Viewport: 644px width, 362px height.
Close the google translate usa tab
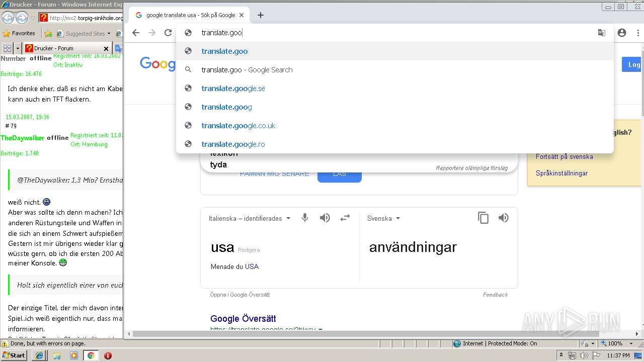pyautogui.click(x=242, y=15)
